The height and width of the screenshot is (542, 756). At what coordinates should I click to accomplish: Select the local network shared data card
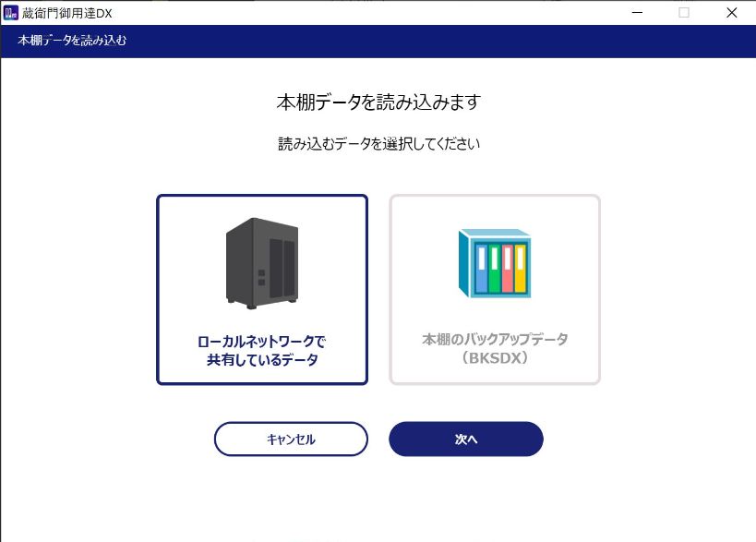pos(262,289)
